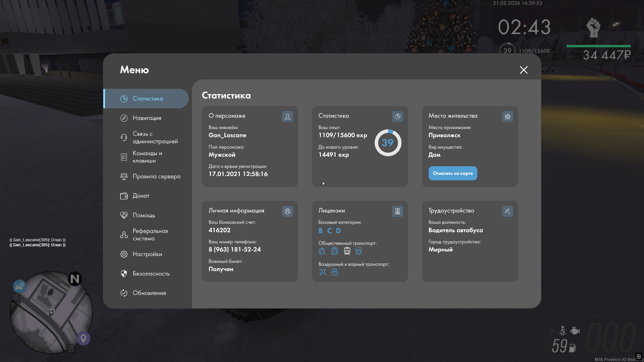
Task: Click the profile icon in О персонаже card
Action: click(287, 116)
